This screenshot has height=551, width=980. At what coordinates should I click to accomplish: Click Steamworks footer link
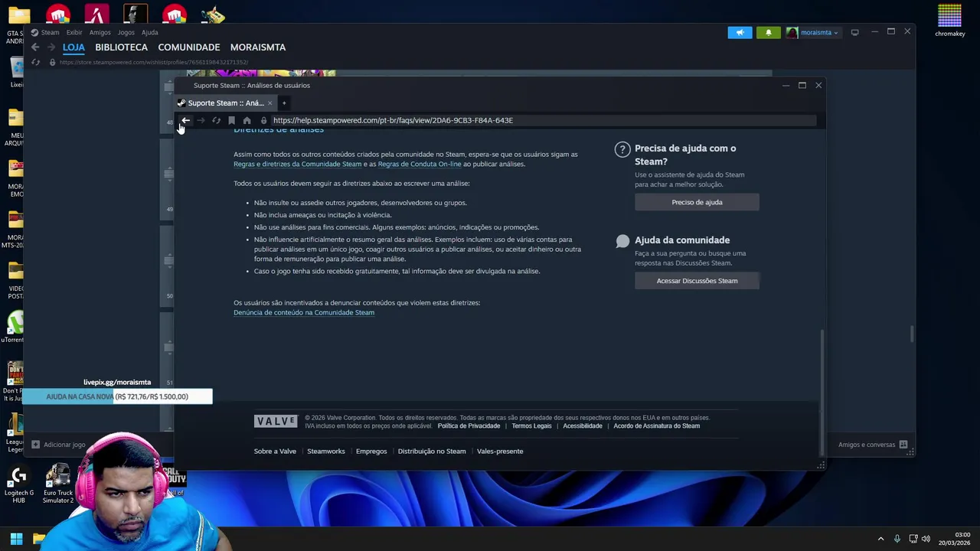[x=326, y=452]
